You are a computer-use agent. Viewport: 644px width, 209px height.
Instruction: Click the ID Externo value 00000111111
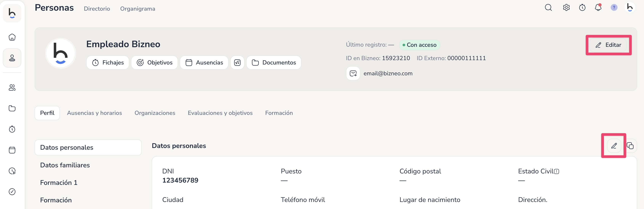466,58
